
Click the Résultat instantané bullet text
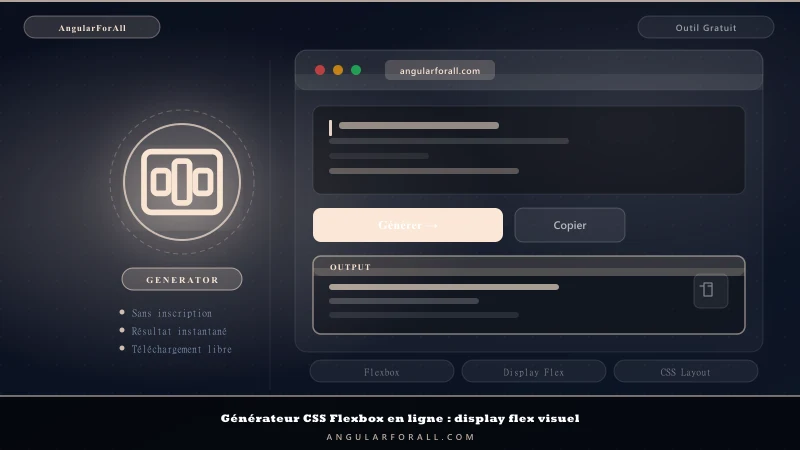[x=179, y=331]
